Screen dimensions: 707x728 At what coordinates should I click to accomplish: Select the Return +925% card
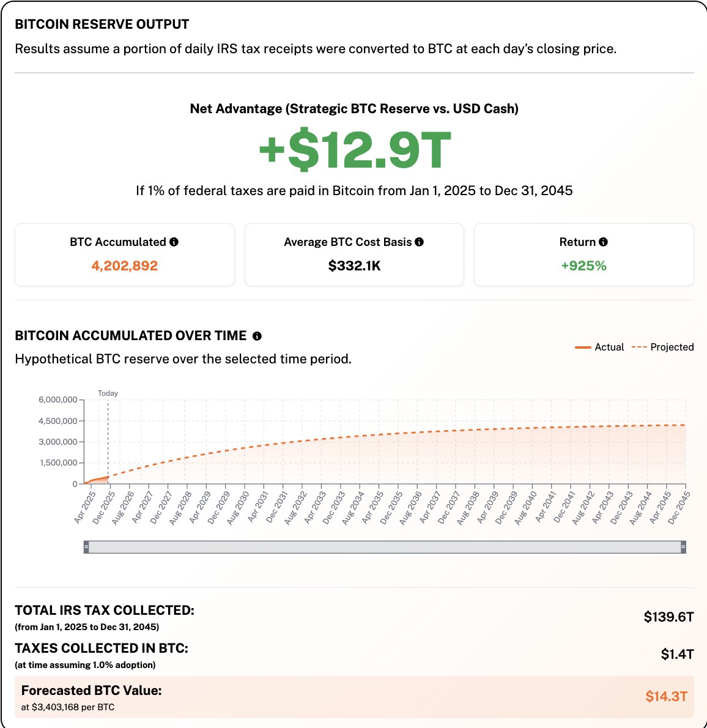pyautogui.click(x=584, y=255)
